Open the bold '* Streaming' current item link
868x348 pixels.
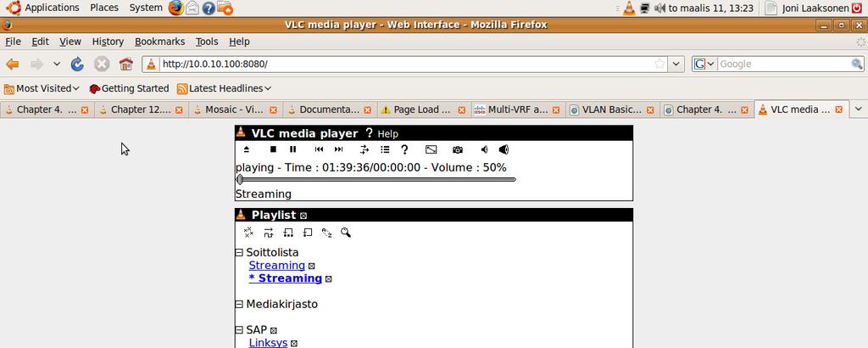pyautogui.click(x=286, y=278)
